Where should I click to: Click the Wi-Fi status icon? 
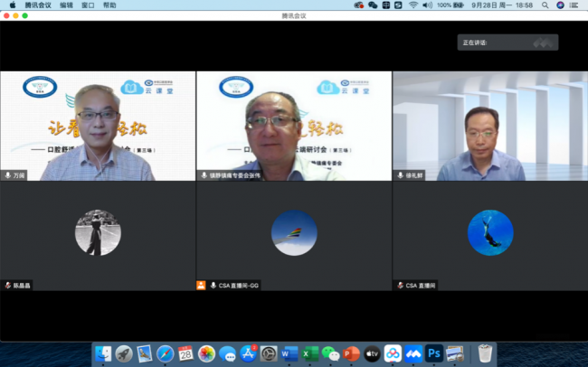pos(413,5)
